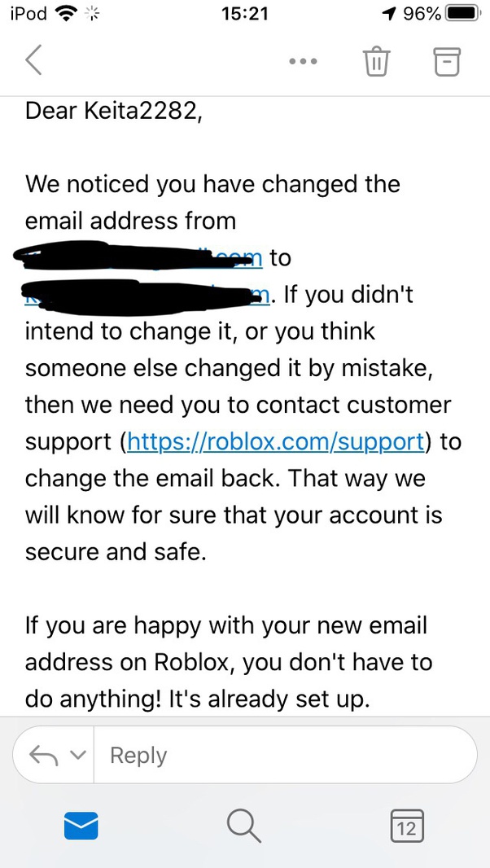Expand reply options with the small chevron
Image resolution: width=490 pixels, height=868 pixels.
tap(79, 755)
